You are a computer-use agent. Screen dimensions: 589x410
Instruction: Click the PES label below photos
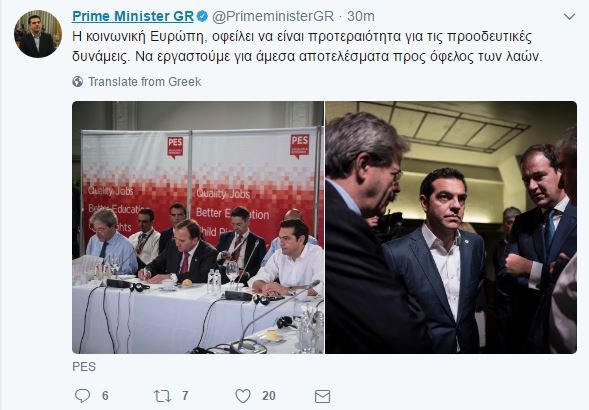84,367
